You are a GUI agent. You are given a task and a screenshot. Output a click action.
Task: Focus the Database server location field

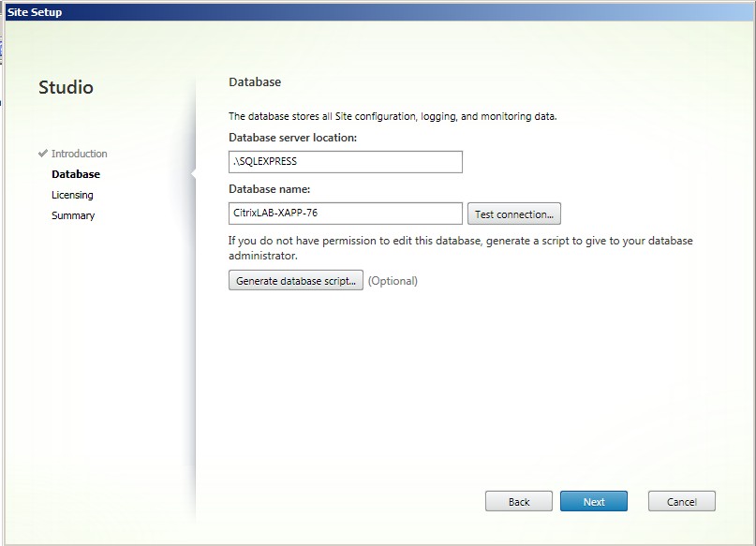pyautogui.click(x=345, y=162)
